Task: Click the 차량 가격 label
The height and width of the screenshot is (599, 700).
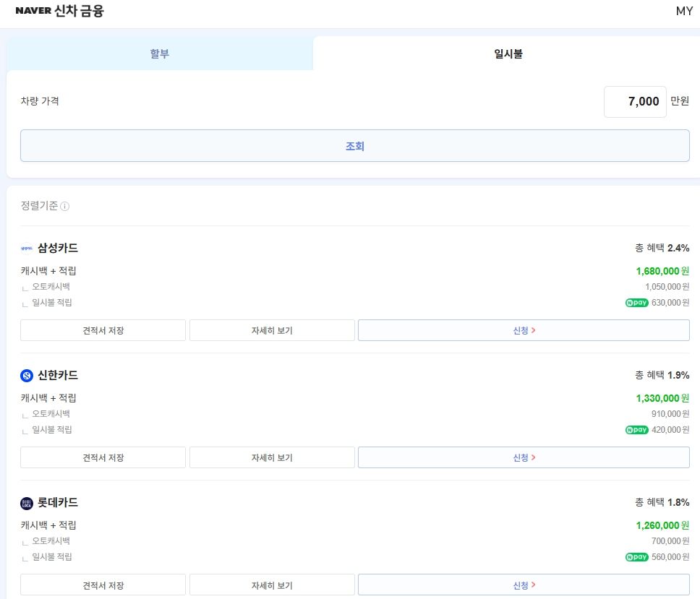Action: click(x=40, y=101)
